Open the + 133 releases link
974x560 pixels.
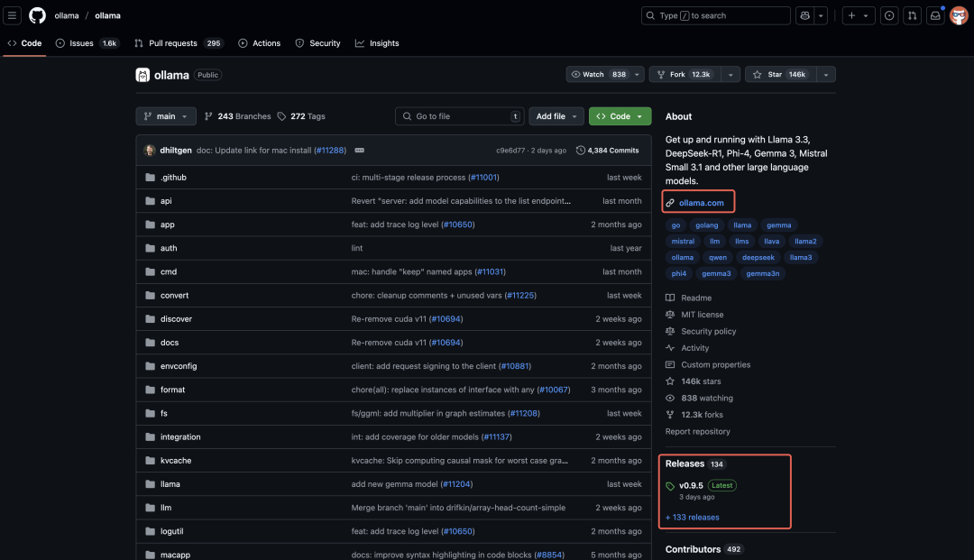692,517
